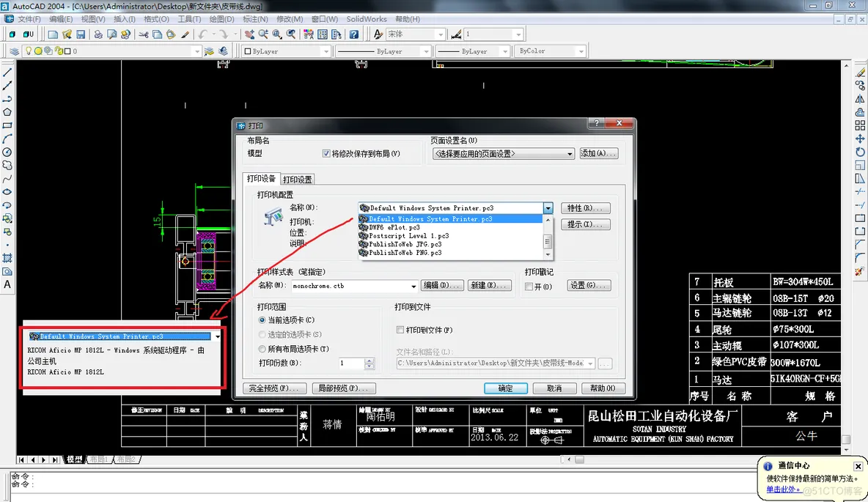Select the Polygon draw tool
The height and width of the screenshot is (502, 868).
click(7, 112)
